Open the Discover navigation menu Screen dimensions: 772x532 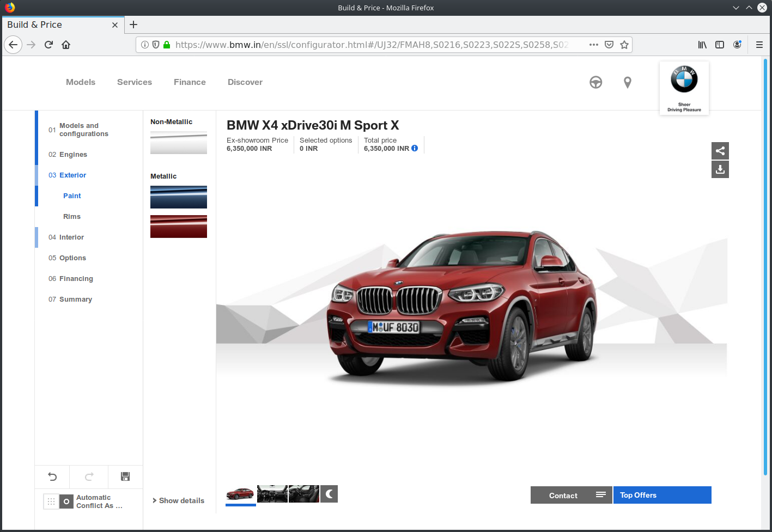click(x=245, y=82)
